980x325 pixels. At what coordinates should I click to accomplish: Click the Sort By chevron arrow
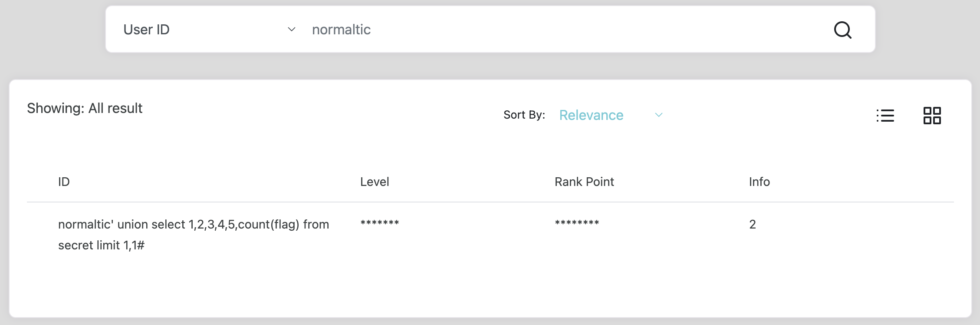[658, 115]
